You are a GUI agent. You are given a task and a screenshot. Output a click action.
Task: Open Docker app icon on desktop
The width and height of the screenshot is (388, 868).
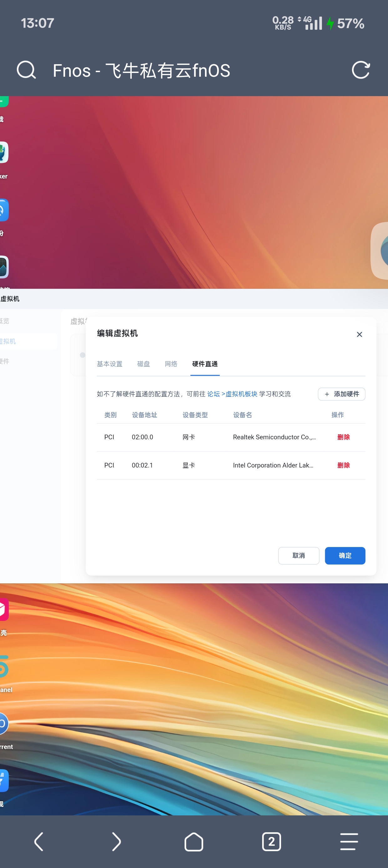click(3, 152)
